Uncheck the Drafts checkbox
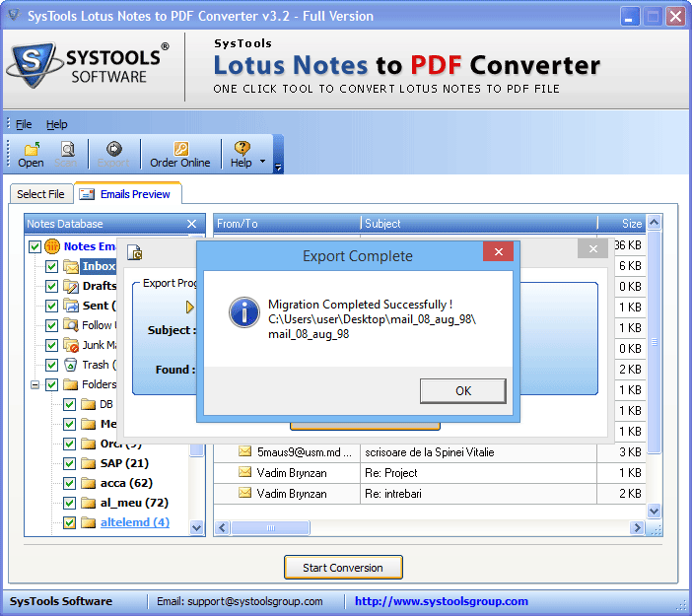 pos(51,286)
